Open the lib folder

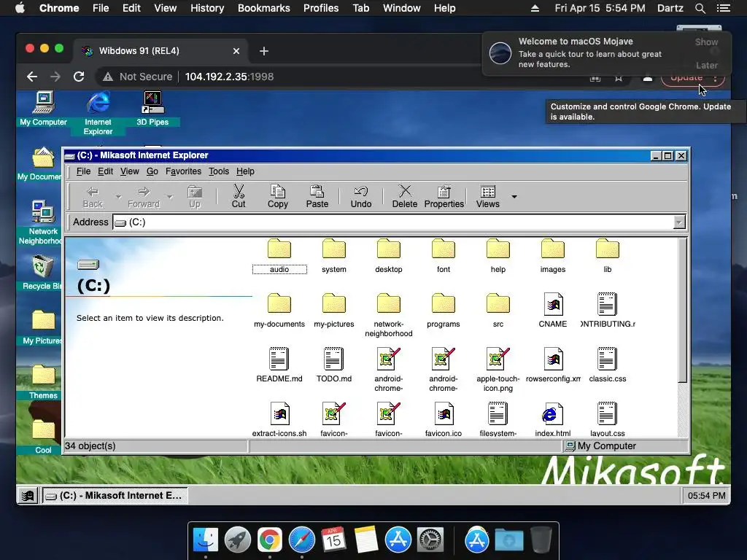coord(608,256)
